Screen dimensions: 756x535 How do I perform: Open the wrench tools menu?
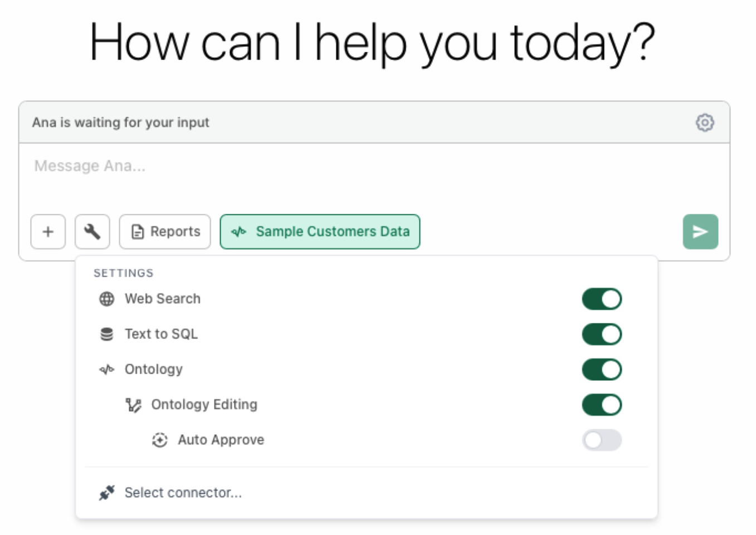click(92, 232)
